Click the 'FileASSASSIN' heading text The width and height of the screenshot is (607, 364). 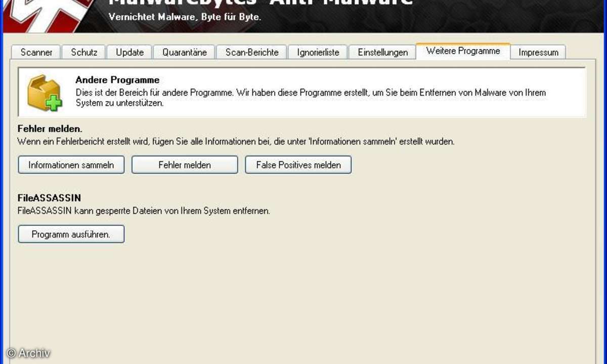(x=49, y=197)
